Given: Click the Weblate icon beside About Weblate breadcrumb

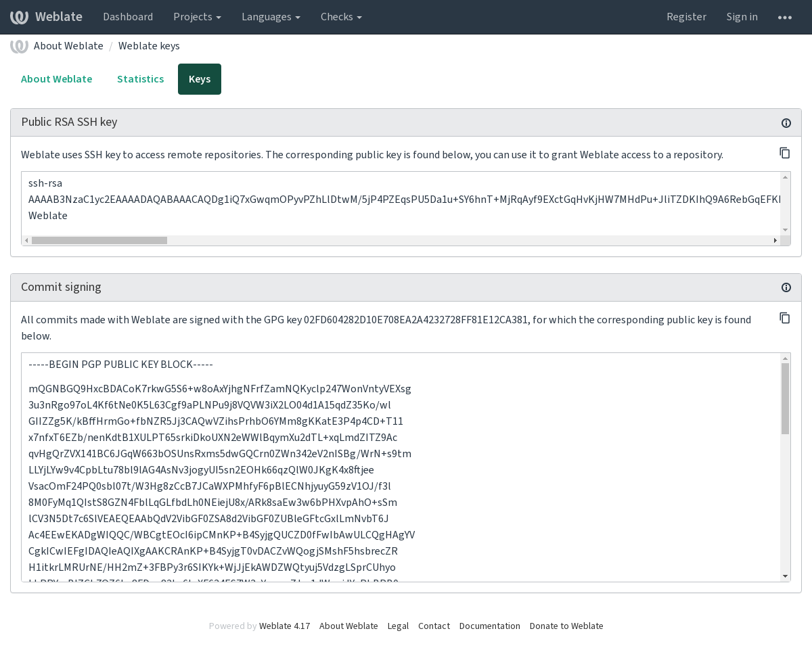Looking at the screenshot, I should coord(19,46).
